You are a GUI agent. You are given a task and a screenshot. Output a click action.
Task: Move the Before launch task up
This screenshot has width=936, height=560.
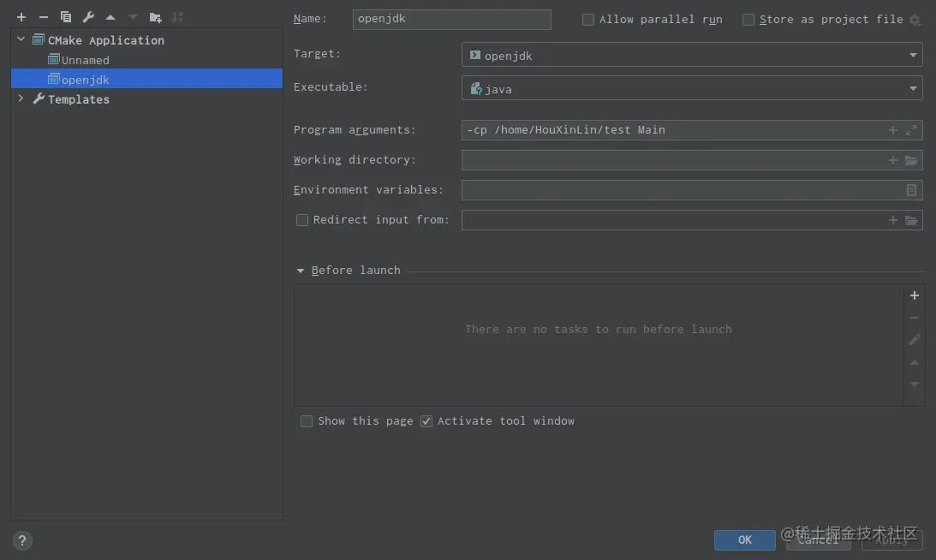click(914, 362)
